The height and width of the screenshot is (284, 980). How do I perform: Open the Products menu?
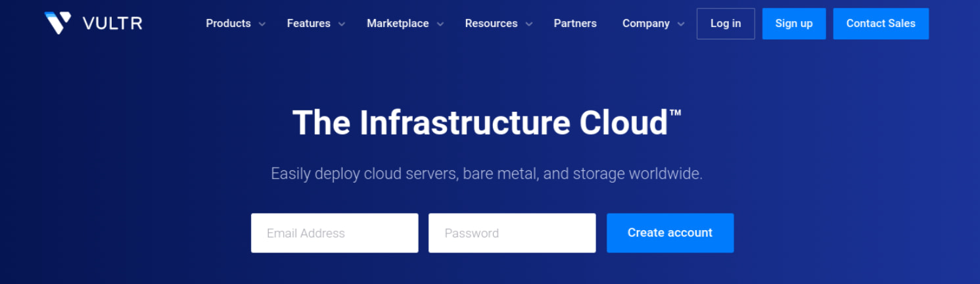(228, 24)
